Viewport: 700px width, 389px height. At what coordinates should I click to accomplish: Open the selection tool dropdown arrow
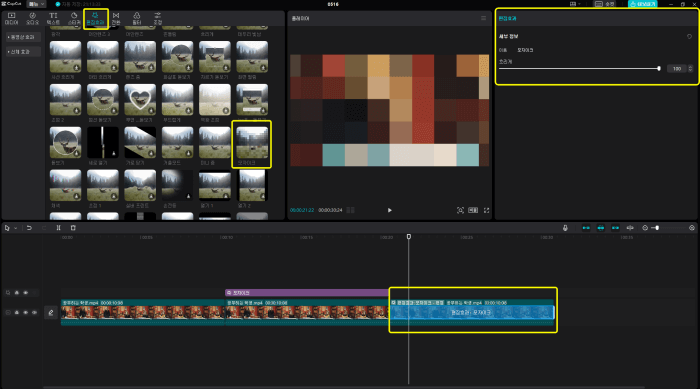tap(16, 228)
